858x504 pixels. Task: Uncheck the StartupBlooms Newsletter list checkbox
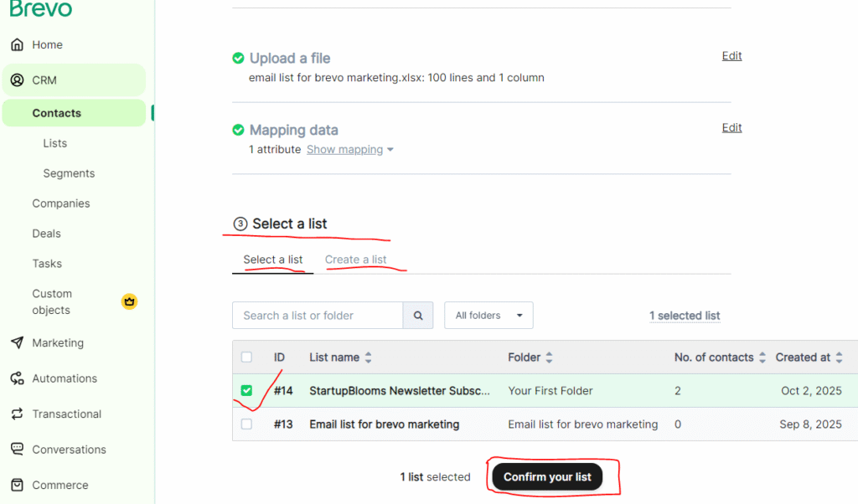(246, 391)
